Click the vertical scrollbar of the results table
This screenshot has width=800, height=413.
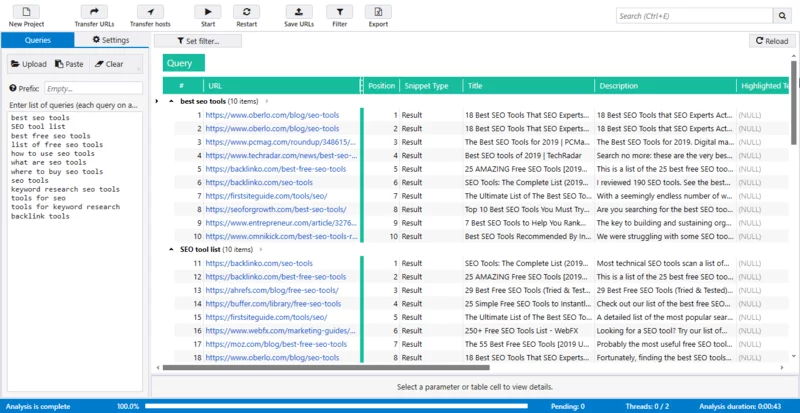coord(793,102)
